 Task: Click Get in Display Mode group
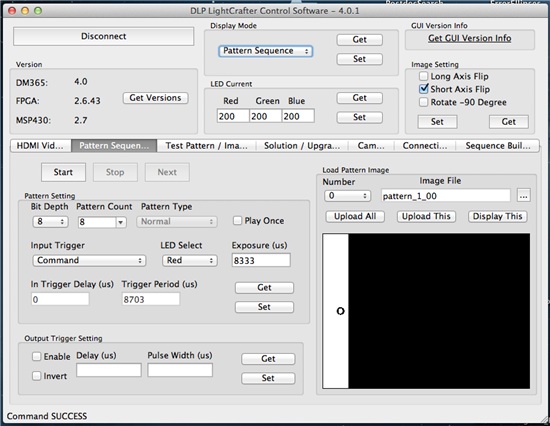tap(360, 40)
